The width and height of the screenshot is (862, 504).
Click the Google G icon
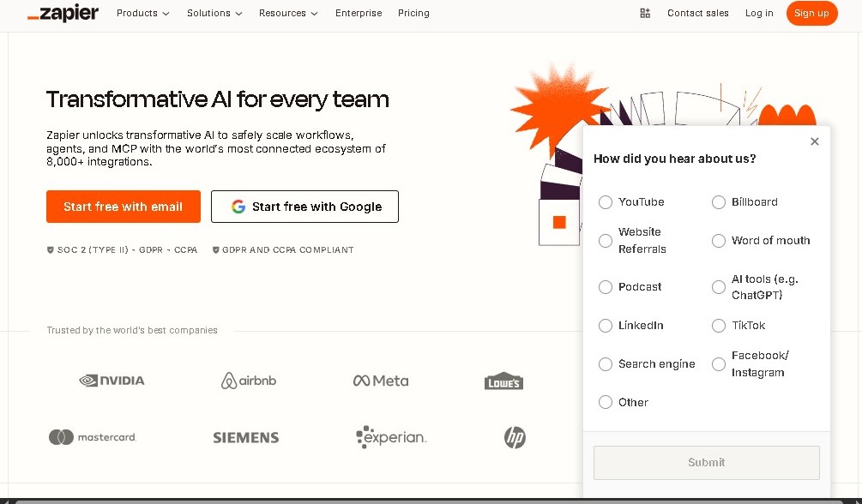[x=238, y=207]
